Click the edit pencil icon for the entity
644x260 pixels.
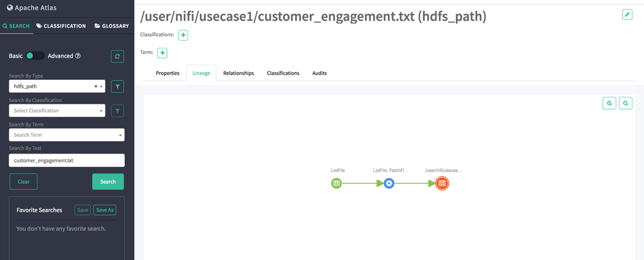627,14
